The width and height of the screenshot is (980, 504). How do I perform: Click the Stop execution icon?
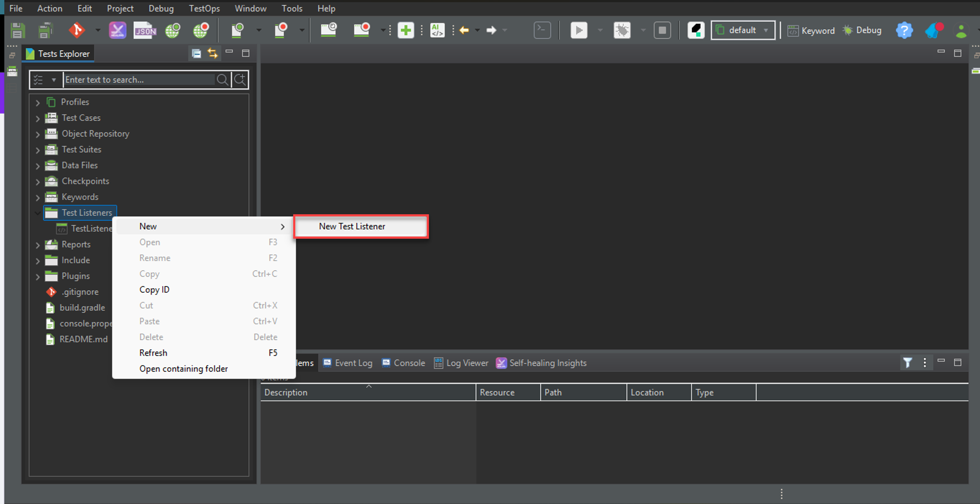[662, 30]
